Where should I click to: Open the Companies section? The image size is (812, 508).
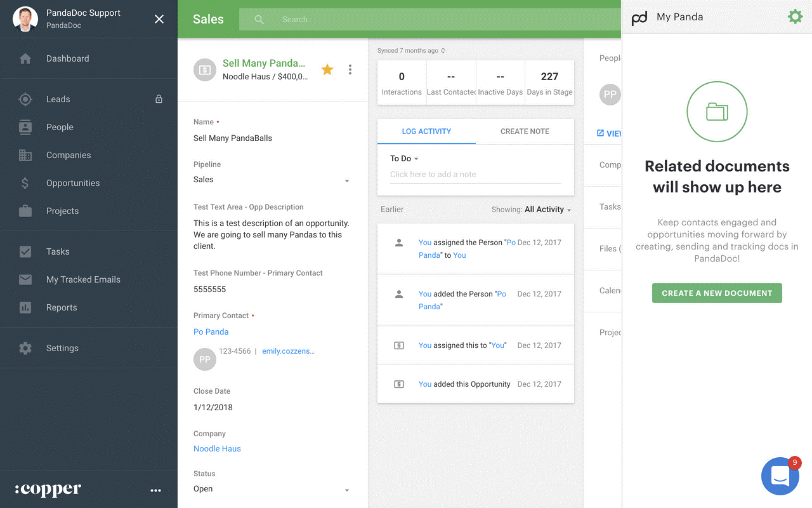point(68,155)
